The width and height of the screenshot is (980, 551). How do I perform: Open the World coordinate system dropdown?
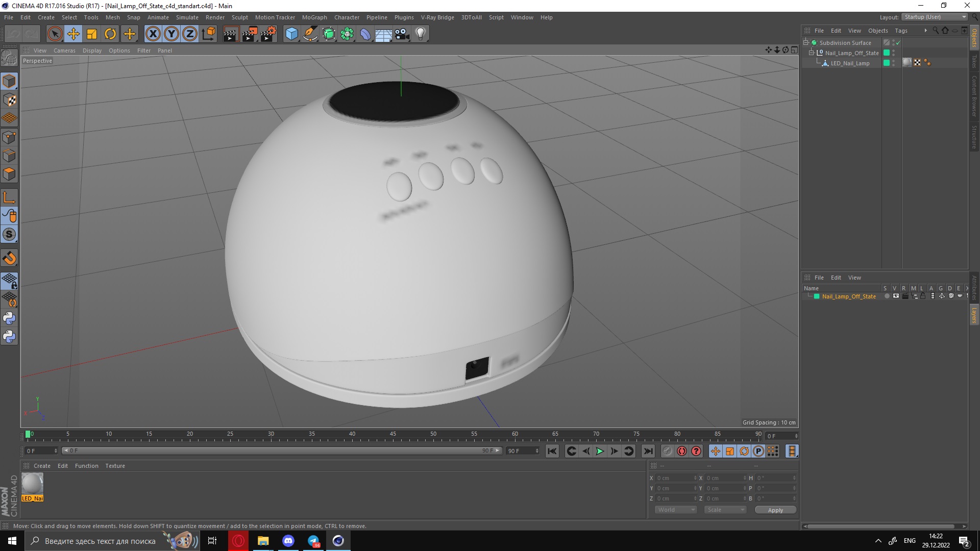(676, 510)
